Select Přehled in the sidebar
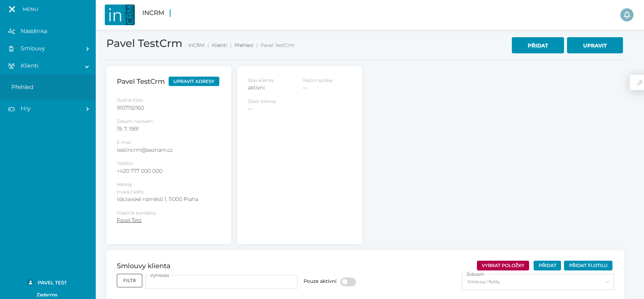 tap(22, 87)
